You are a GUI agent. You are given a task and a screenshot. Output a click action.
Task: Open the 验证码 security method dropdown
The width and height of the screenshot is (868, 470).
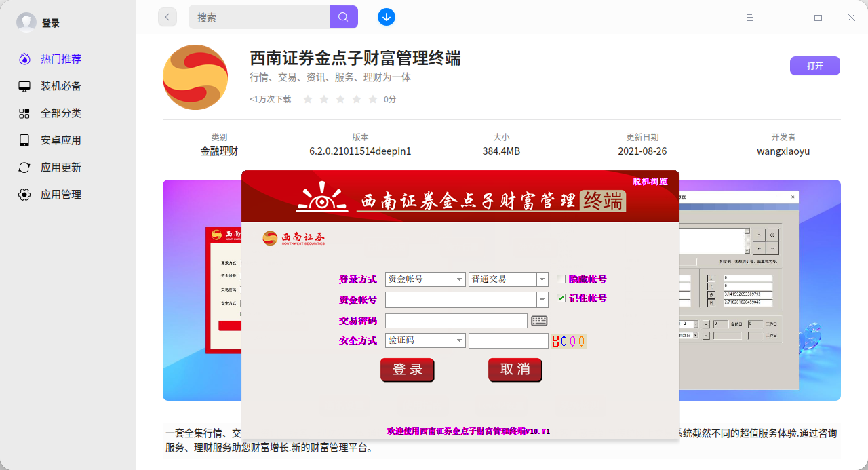pos(460,340)
